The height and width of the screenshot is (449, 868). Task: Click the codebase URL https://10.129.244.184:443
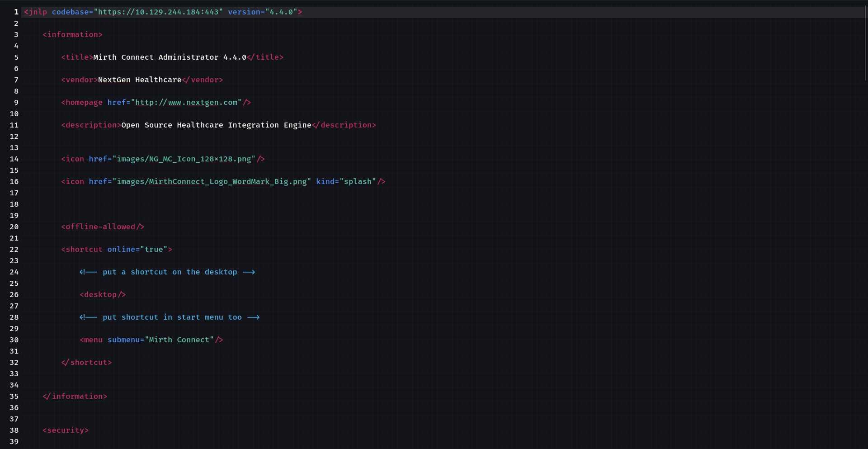(158, 12)
